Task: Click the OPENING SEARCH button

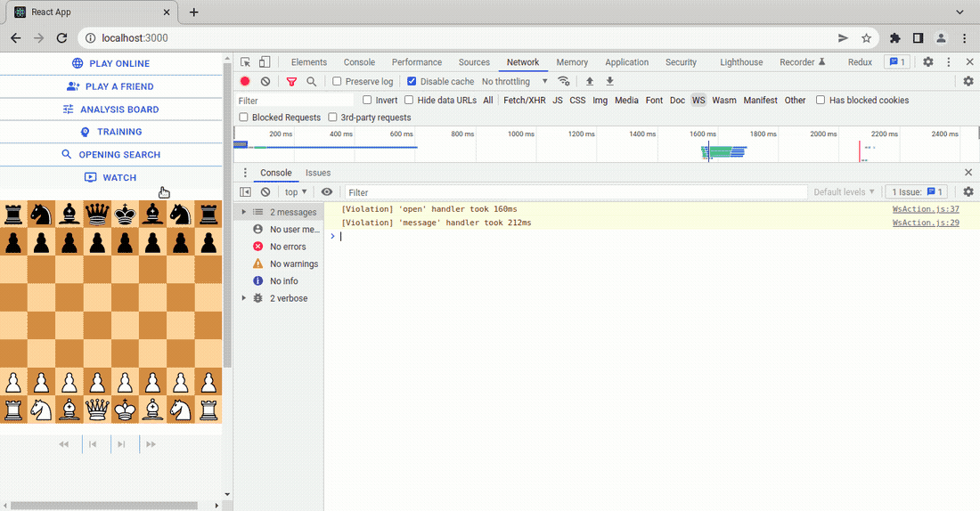Action: point(111,154)
